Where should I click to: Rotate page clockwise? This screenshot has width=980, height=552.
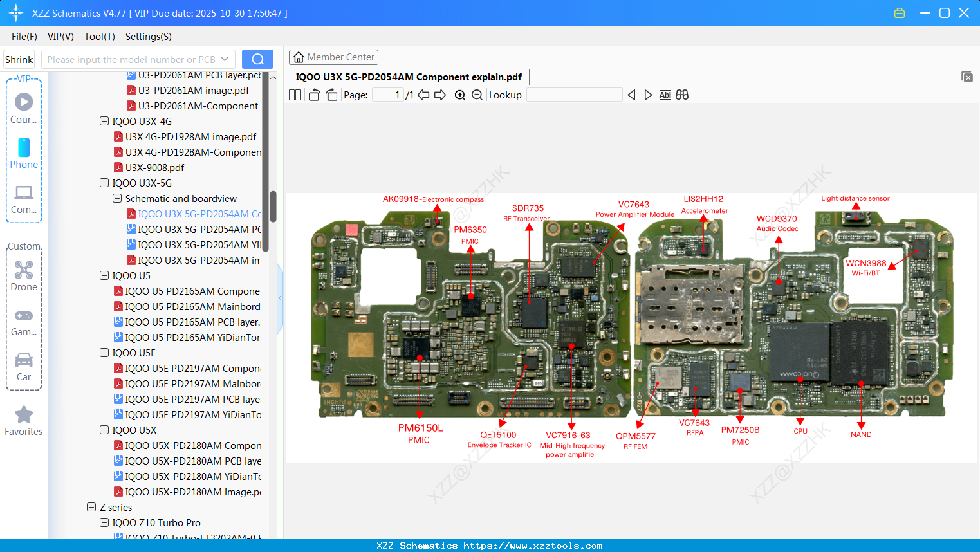coord(331,95)
